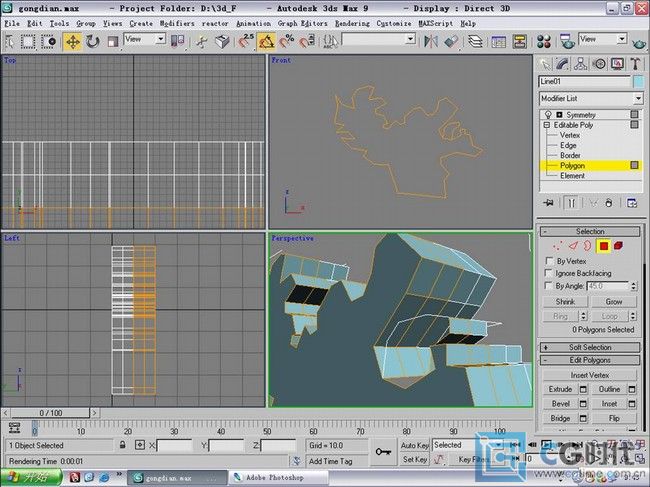
Task: Collapse the Editable Poly stack entry
Action: pos(547,125)
